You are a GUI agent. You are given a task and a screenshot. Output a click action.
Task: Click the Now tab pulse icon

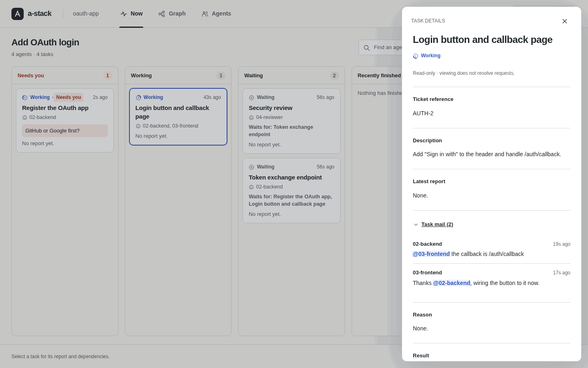(x=124, y=14)
